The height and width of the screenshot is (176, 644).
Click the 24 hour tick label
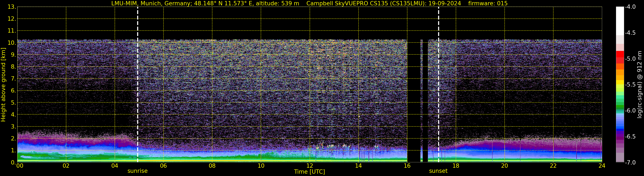(x=602, y=166)
